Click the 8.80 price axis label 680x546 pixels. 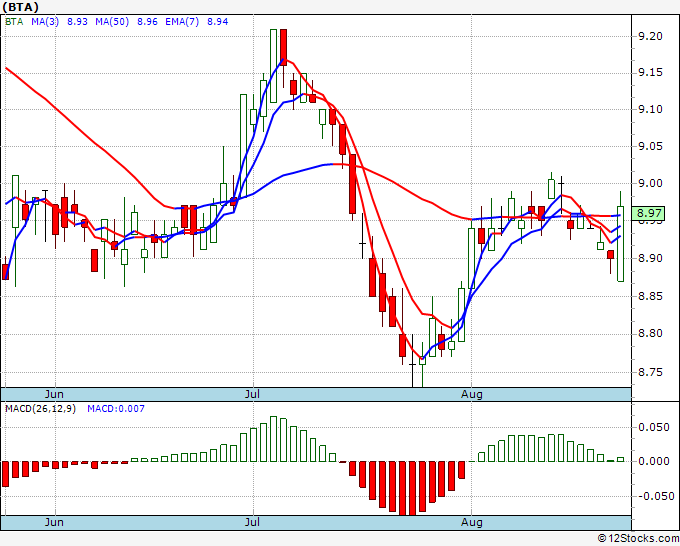coord(651,334)
